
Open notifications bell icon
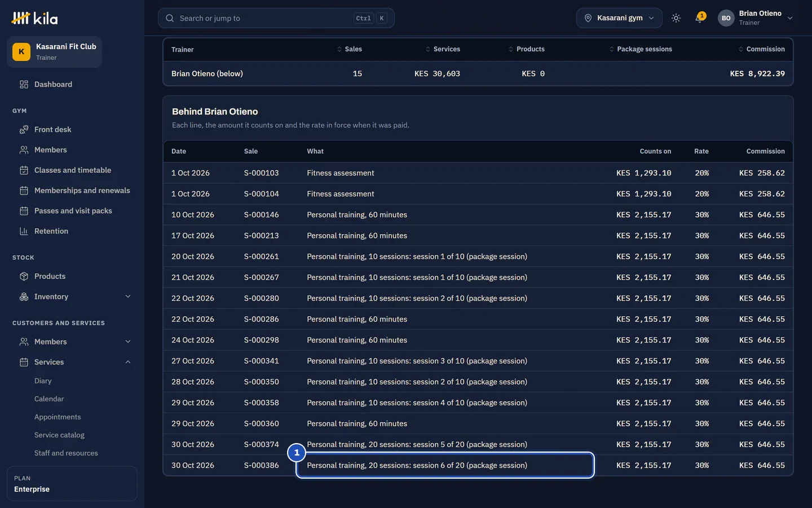700,18
